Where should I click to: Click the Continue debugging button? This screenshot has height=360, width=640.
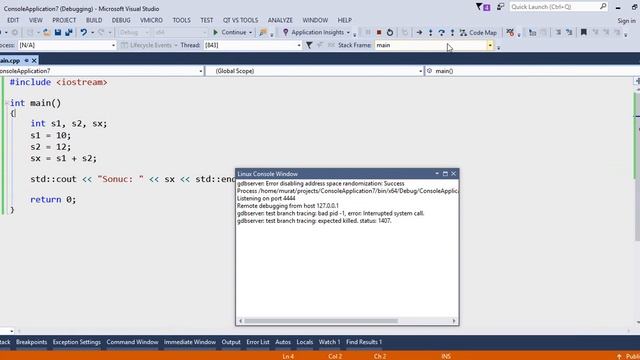pyautogui.click(x=230, y=32)
